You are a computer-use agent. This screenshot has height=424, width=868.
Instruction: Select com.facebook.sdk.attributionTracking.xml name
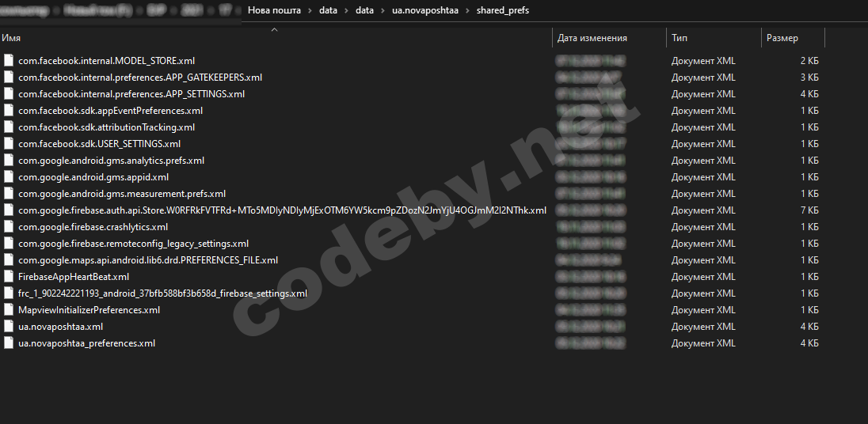coord(106,127)
